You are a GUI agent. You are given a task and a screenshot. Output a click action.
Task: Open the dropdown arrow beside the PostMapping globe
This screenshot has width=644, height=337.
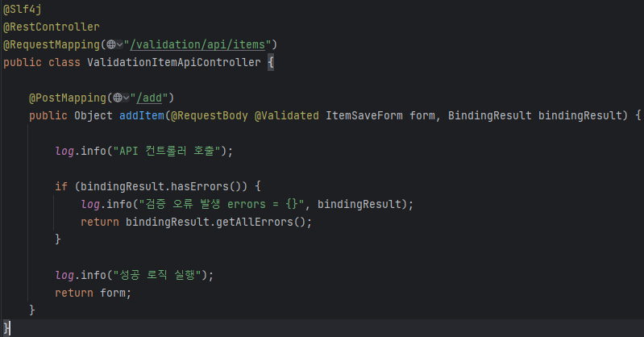tap(126, 98)
